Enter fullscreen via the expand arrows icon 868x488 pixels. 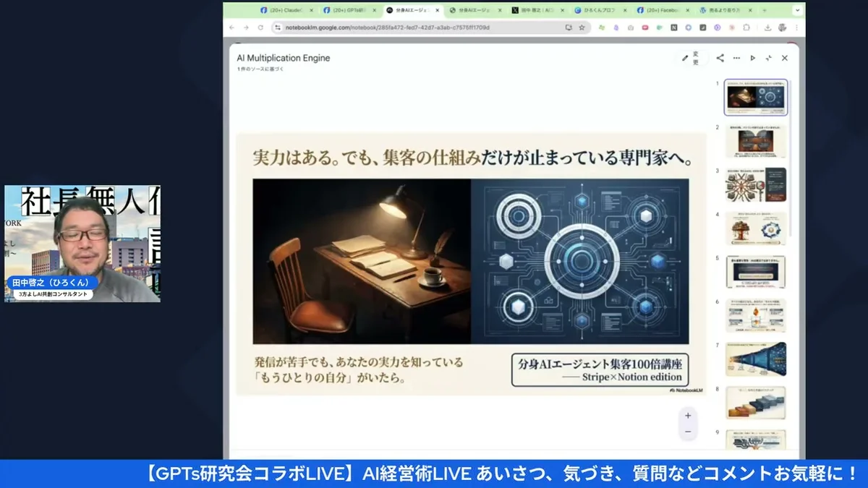(x=769, y=58)
